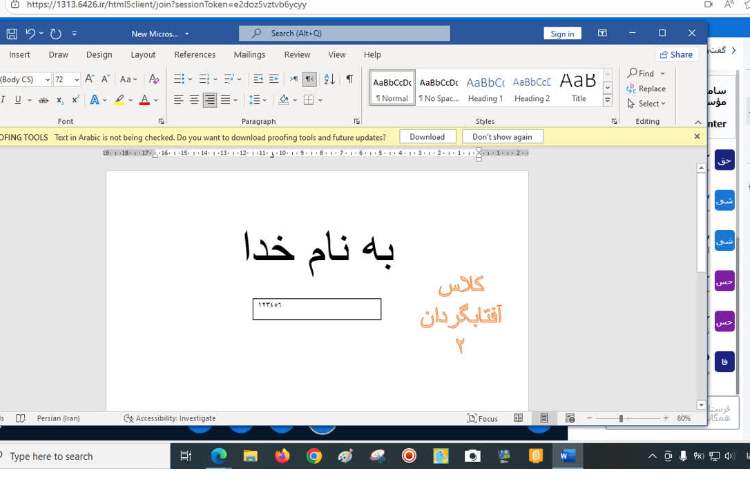This screenshot has width=750, height=480.
Task: Switch to Focus mode
Action: [x=483, y=418]
